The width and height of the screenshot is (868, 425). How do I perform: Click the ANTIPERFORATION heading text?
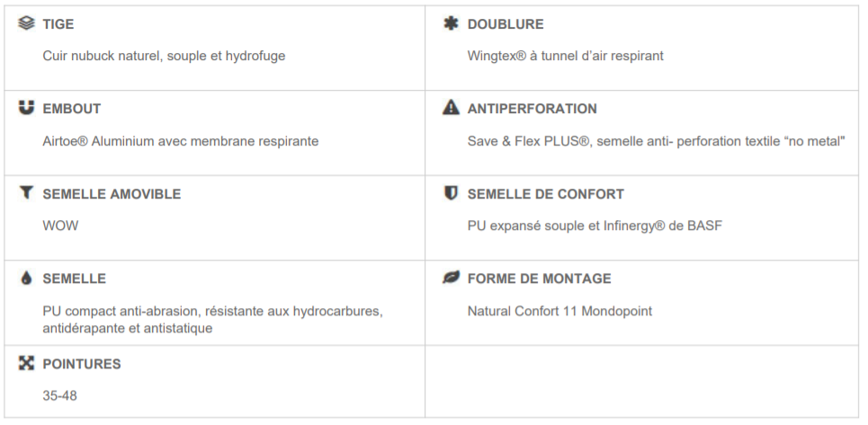532,109
